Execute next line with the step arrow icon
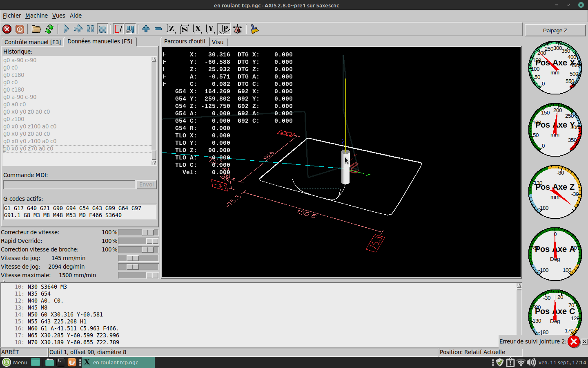 coord(78,29)
